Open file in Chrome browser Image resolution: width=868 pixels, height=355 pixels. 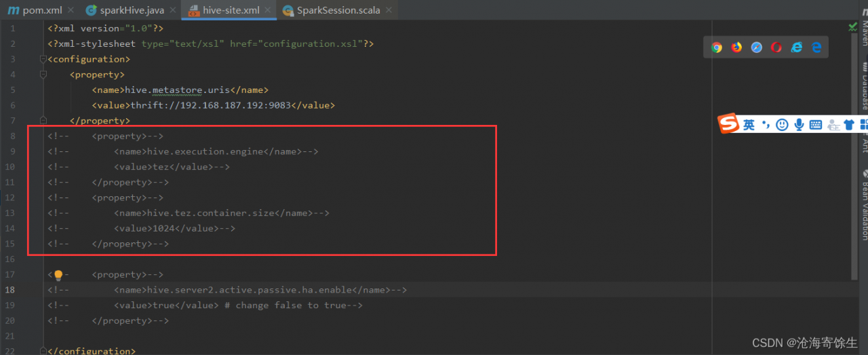pos(717,48)
